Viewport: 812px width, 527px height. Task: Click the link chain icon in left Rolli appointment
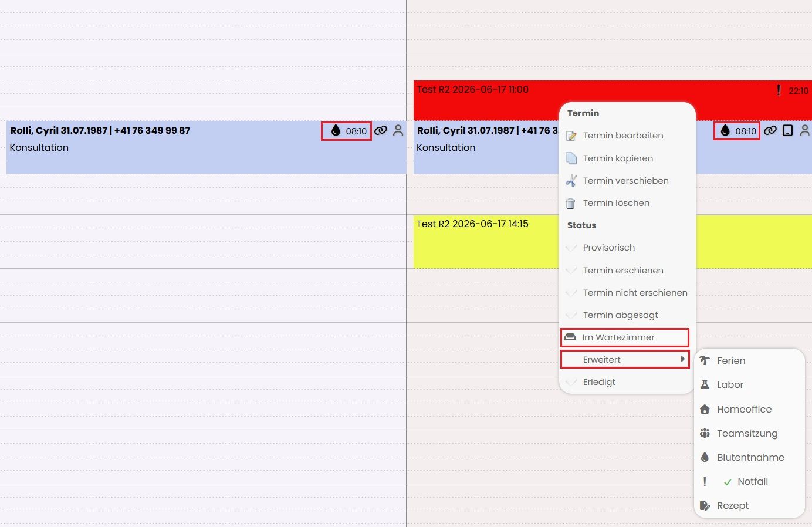coord(381,130)
